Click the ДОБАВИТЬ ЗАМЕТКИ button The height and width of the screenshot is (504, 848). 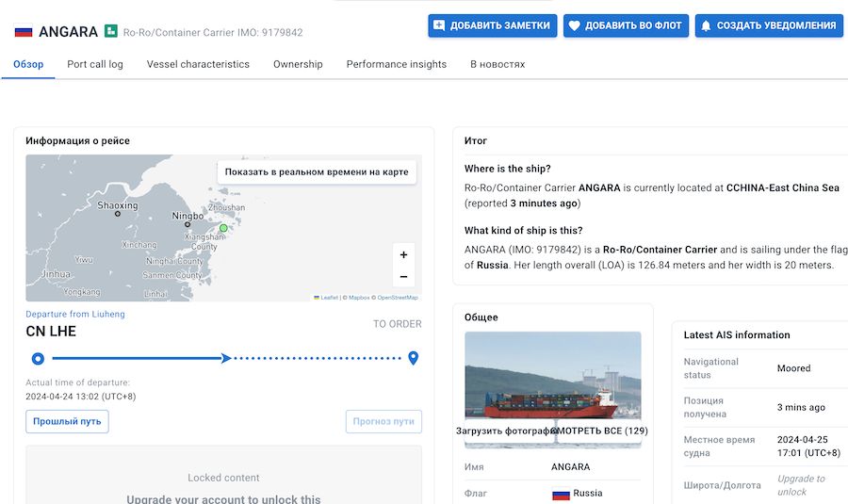(493, 25)
